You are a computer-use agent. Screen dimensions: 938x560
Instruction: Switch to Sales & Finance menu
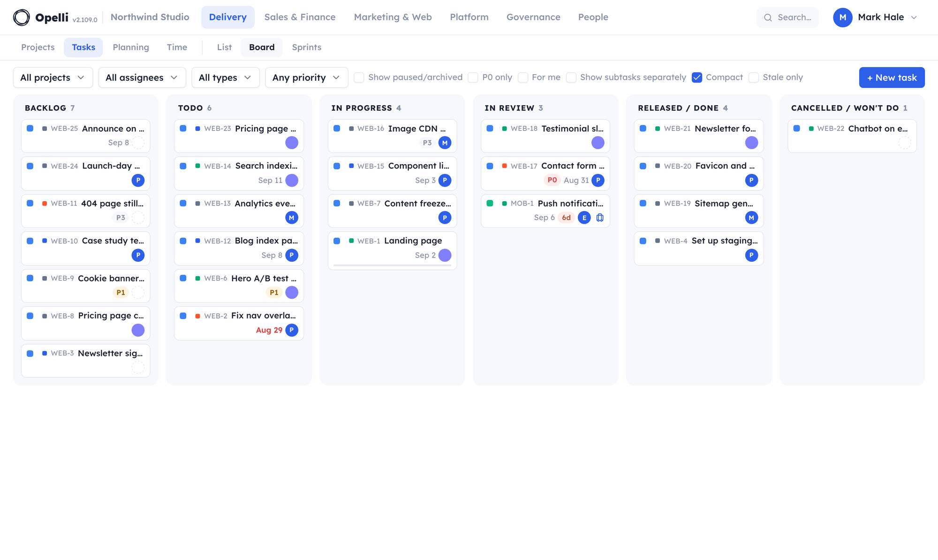click(x=300, y=17)
